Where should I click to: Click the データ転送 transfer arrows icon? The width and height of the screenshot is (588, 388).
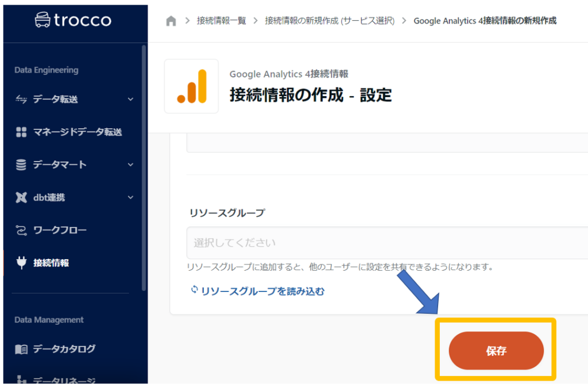21,99
